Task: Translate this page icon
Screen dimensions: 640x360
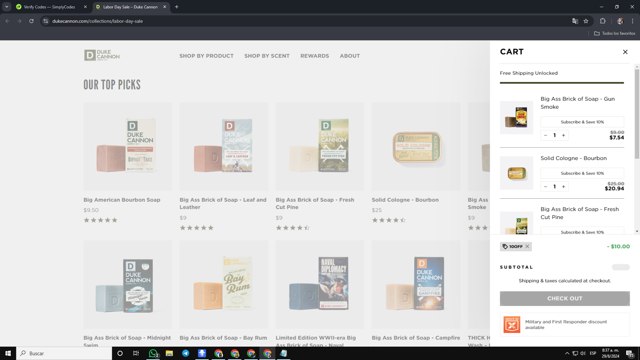Action: click(x=575, y=21)
